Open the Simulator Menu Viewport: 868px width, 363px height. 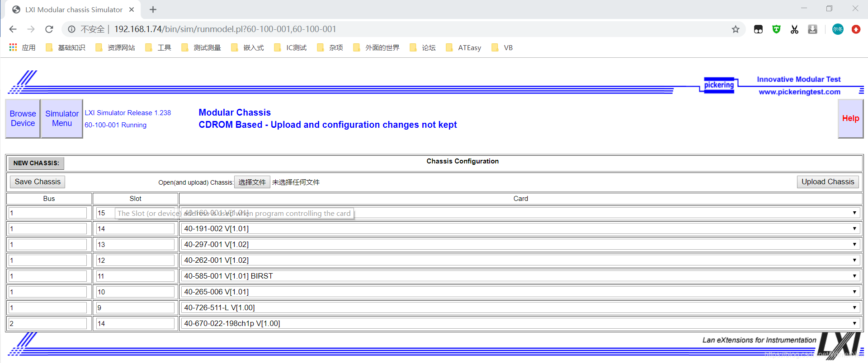click(x=62, y=119)
